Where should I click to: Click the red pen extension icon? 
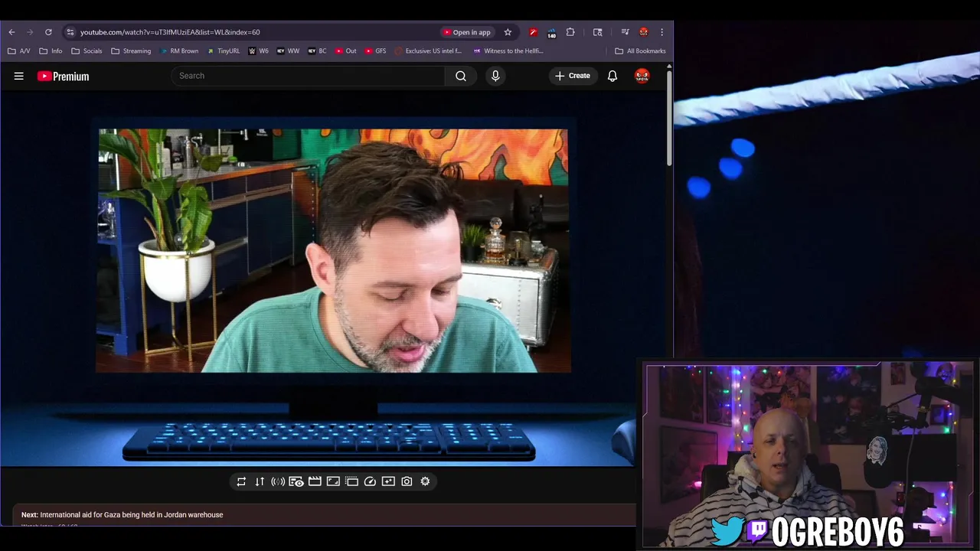534,32
